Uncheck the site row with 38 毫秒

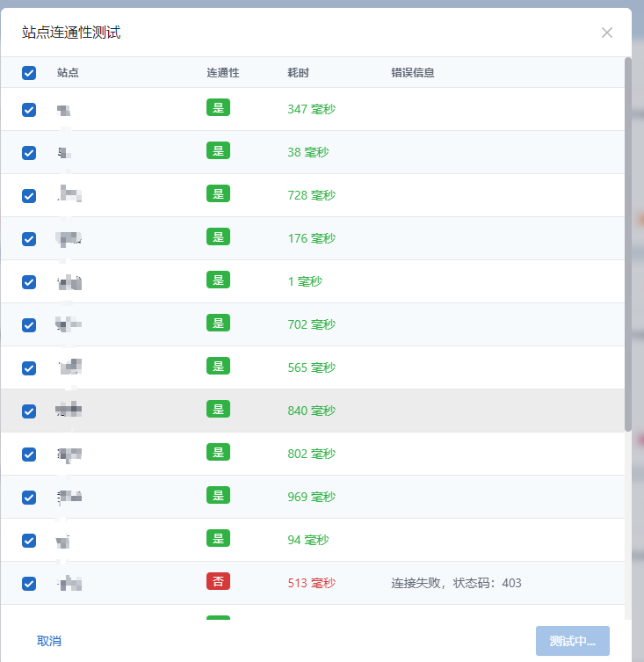click(29, 153)
